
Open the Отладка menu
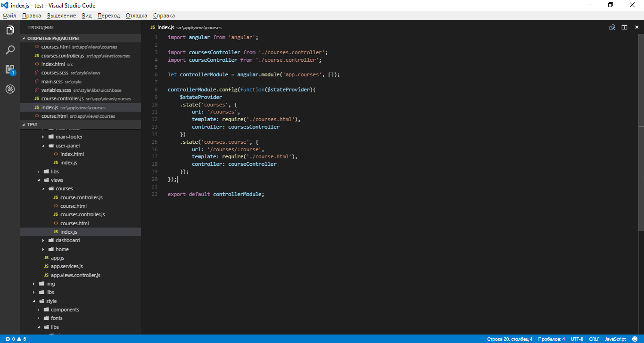[136, 16]
